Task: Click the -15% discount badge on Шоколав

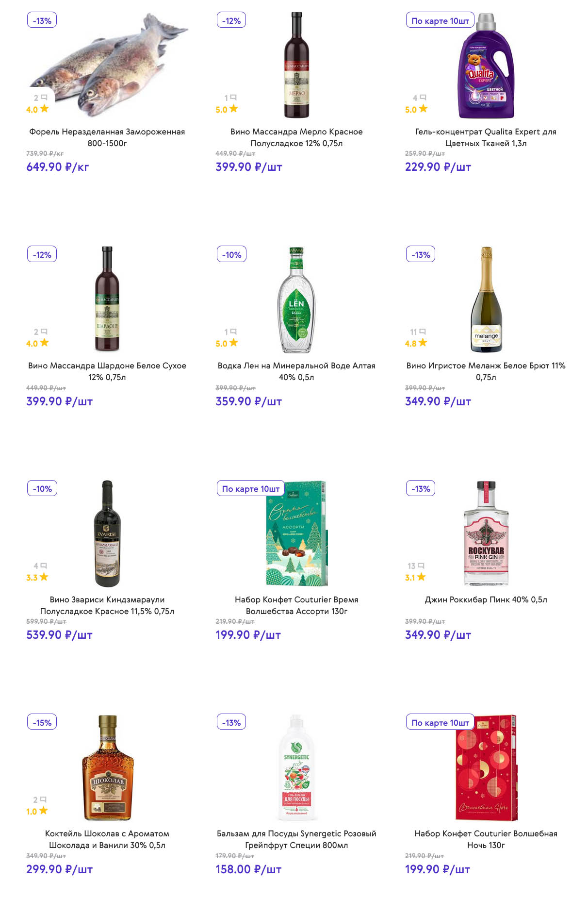Action: pos(42,722)
